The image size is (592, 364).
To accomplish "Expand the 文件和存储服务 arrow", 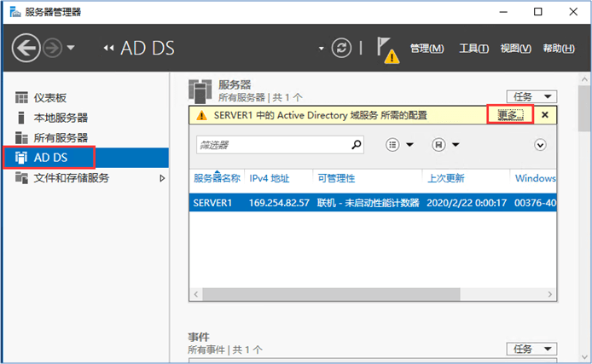I will tap(162, 178).
